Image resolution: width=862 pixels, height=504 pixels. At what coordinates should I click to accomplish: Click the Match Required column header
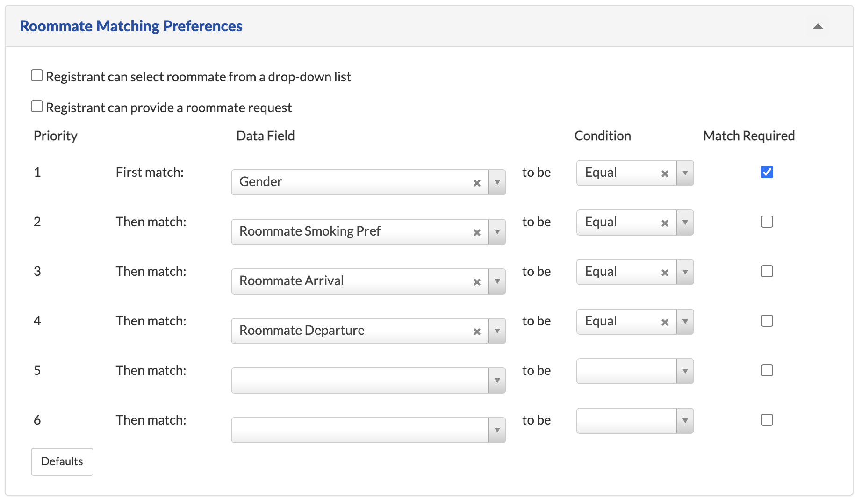[749, 136]
